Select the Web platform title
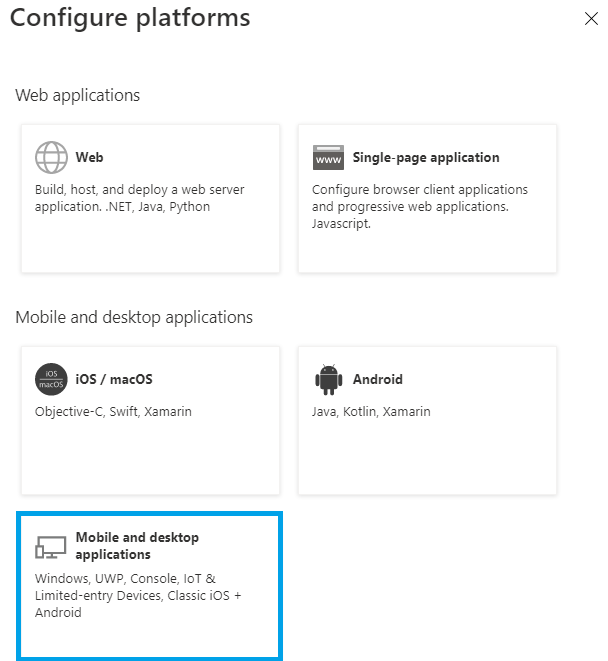 tap(89, 157)
